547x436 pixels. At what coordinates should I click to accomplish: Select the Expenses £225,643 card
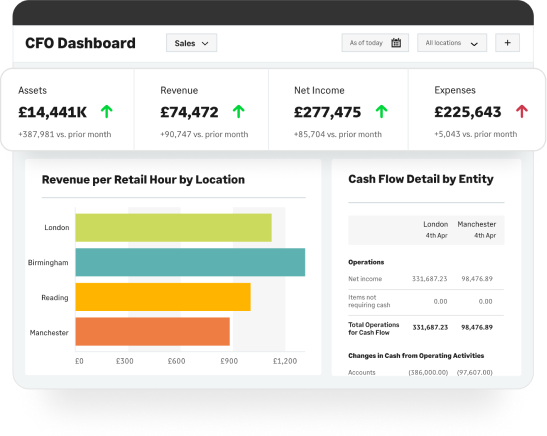click(477, 110)
